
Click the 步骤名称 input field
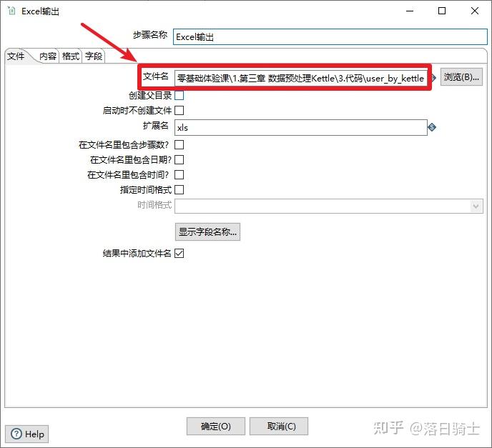pos(330,37)
